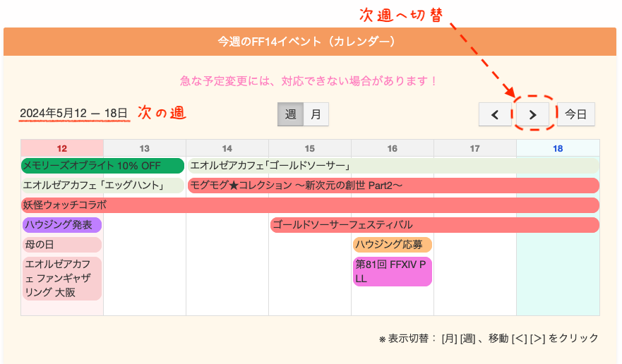The width and height of the screenshot is (622, 364).
Task: Select day 15 column header
Action: coord(310,148)
